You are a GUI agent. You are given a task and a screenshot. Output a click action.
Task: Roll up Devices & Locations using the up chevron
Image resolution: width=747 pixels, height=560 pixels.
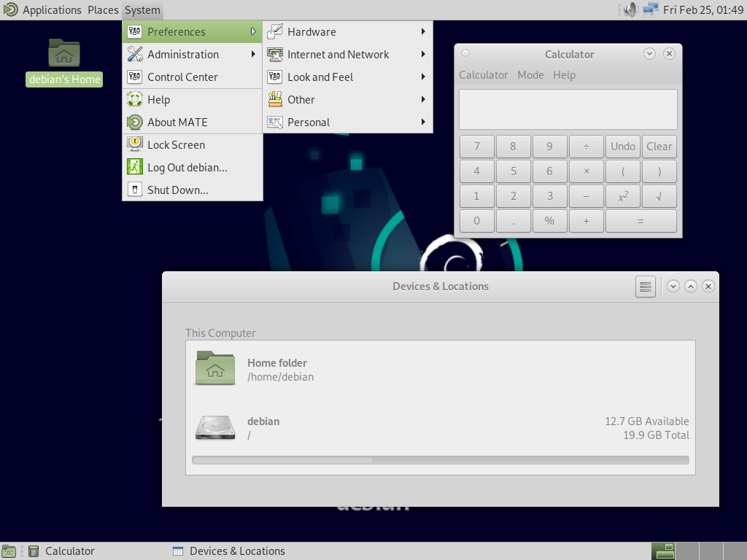pos(691,286)
